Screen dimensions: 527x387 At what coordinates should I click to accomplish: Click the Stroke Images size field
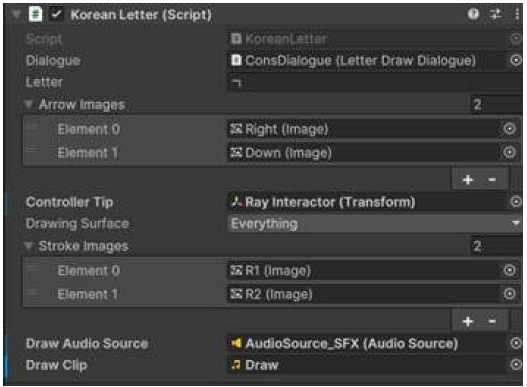point(496,246)
